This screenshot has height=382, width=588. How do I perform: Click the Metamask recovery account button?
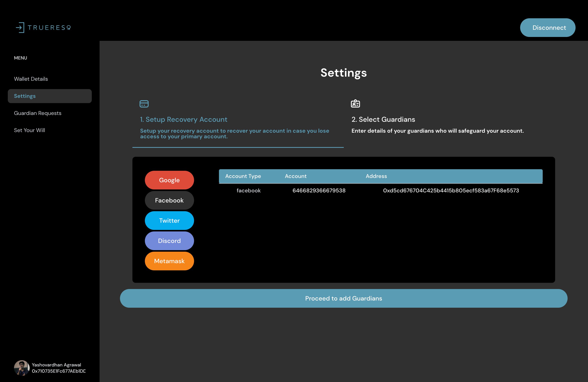click(x=169, y=261)
